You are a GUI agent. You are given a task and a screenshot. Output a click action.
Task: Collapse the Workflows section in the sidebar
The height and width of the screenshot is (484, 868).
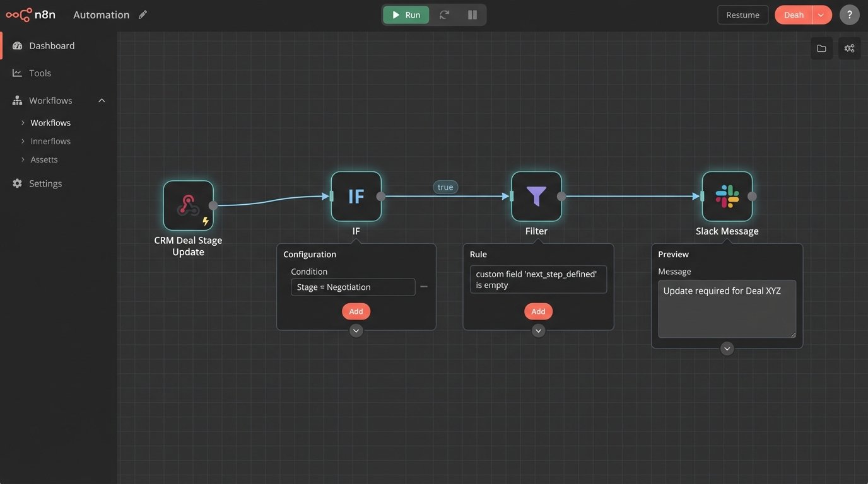tap(102, 100)
